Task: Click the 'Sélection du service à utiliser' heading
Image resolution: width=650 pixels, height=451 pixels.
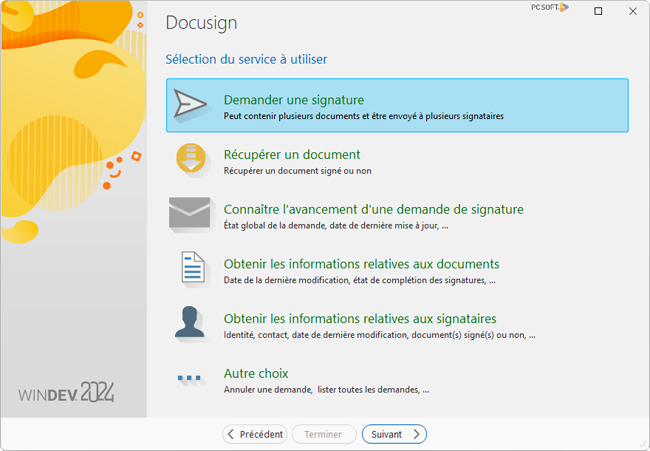Action: click(246, 59)
